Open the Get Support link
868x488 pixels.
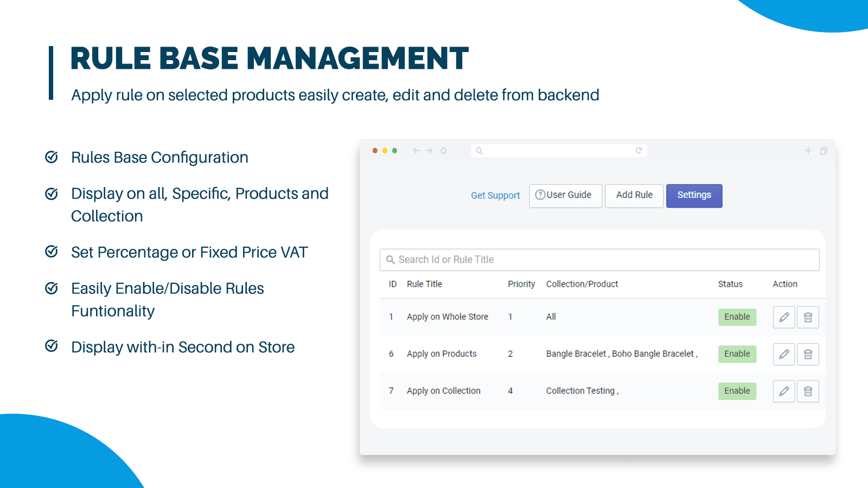(495, 195)
